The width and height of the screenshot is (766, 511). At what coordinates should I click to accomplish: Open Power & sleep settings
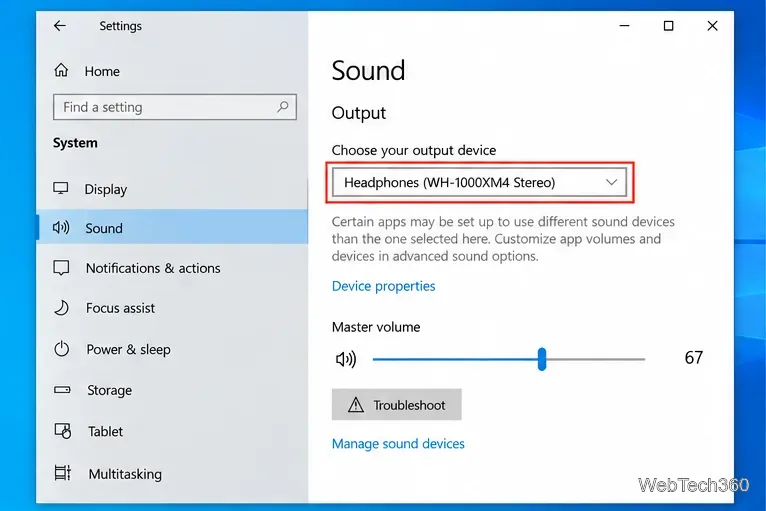[172, 349]
